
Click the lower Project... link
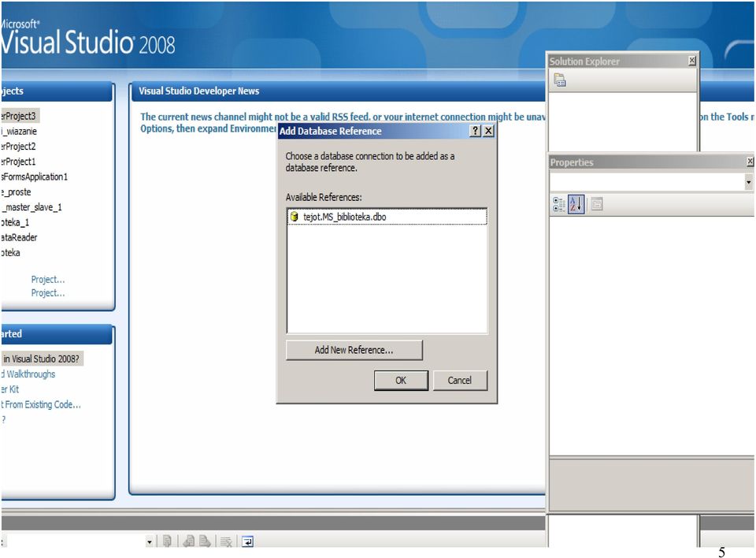pyautogui.click(x=48, y=293)
